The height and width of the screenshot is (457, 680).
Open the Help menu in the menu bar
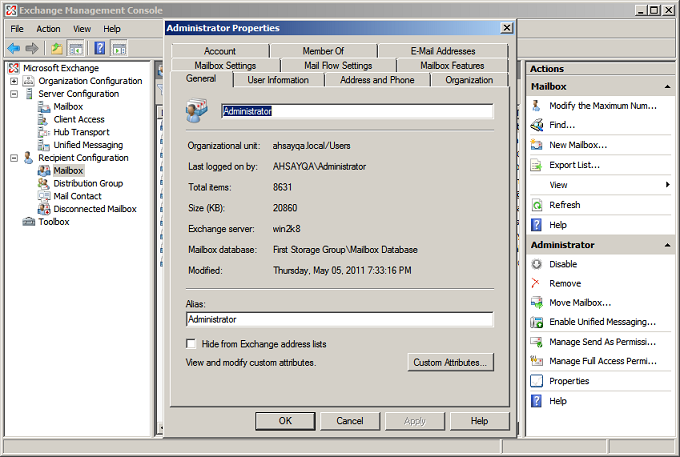coord(111,29)
